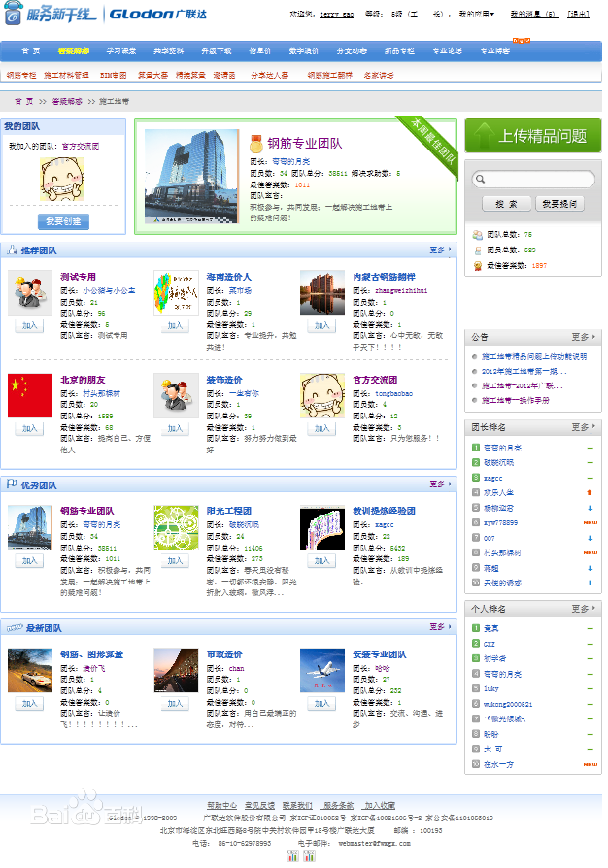
Task: Click the car image of 钢筋、图形算量 team
Action: (30, 670)
